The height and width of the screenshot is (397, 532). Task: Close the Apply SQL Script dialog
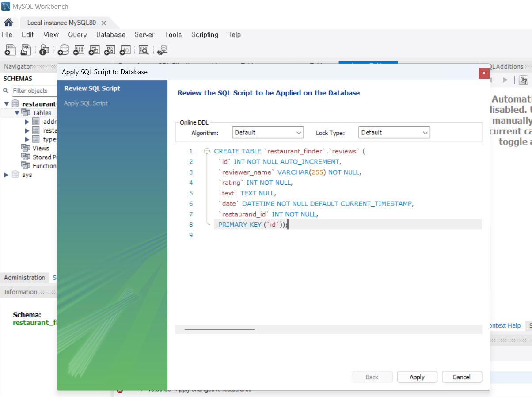(484, 73)
